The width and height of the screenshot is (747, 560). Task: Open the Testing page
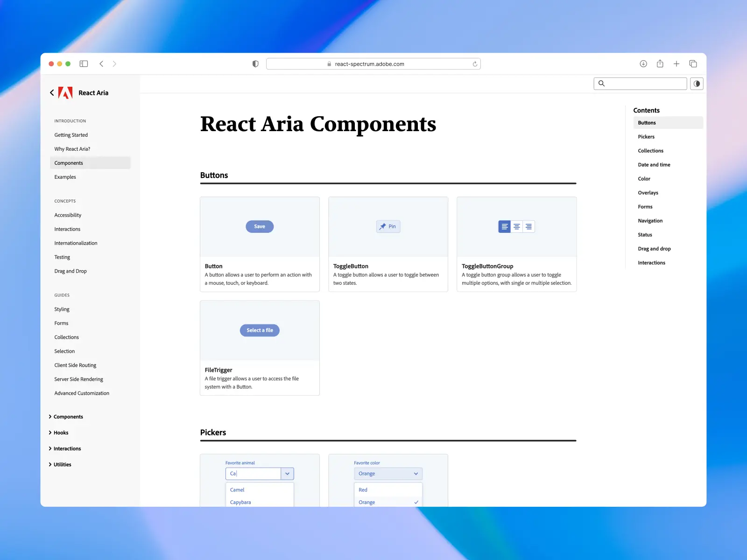click(62, 257)
